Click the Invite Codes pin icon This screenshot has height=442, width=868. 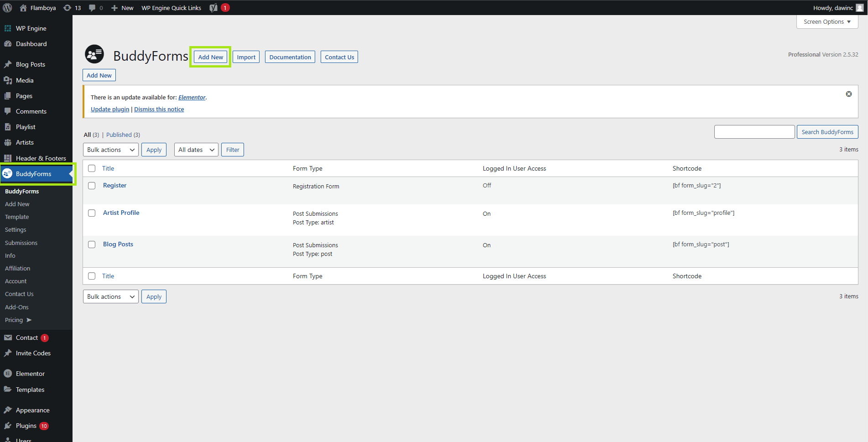[x=8, y=353]
